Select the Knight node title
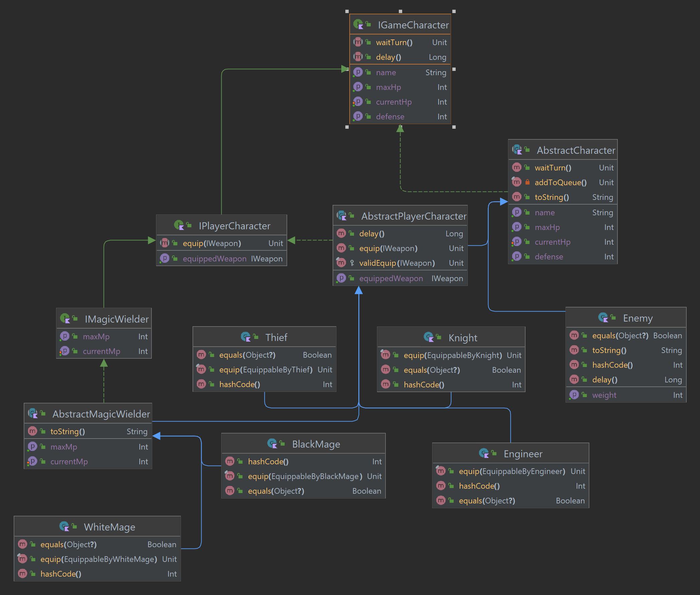 [463, 338]
